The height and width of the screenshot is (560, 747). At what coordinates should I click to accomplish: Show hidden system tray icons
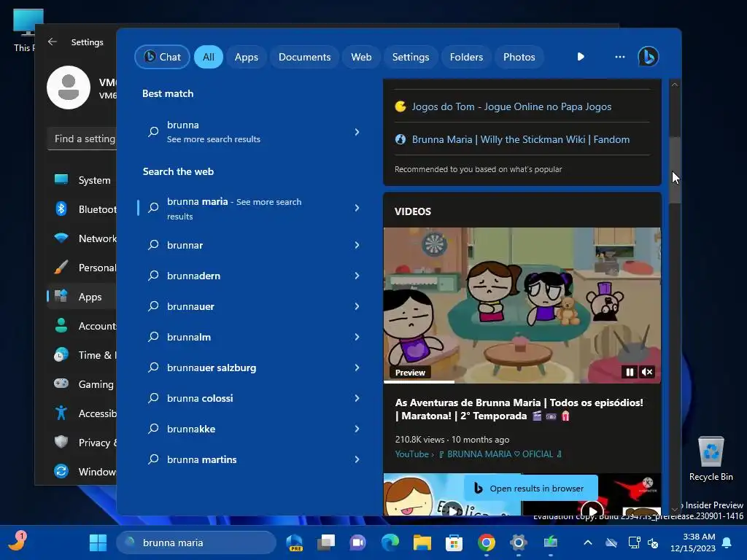[588, 542]
